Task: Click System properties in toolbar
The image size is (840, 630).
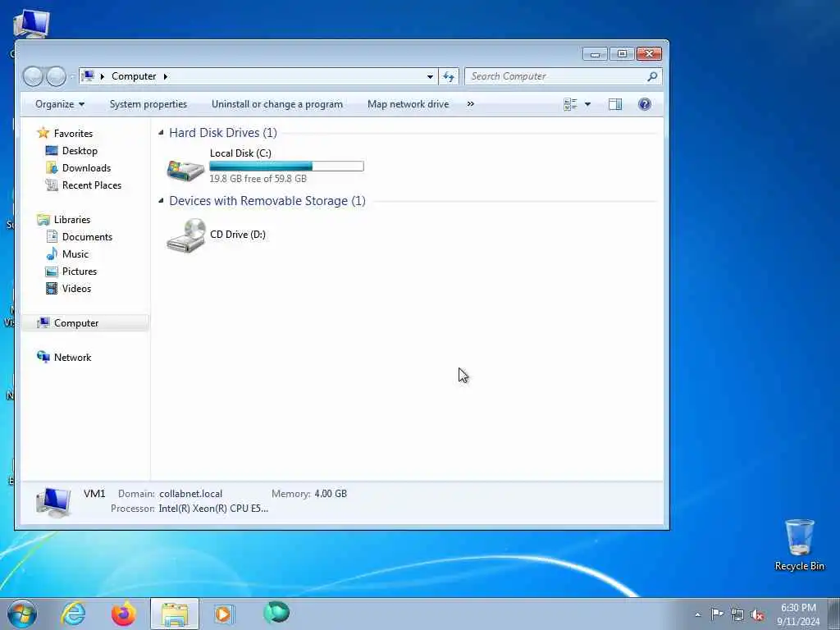Action: pos(148,104)
